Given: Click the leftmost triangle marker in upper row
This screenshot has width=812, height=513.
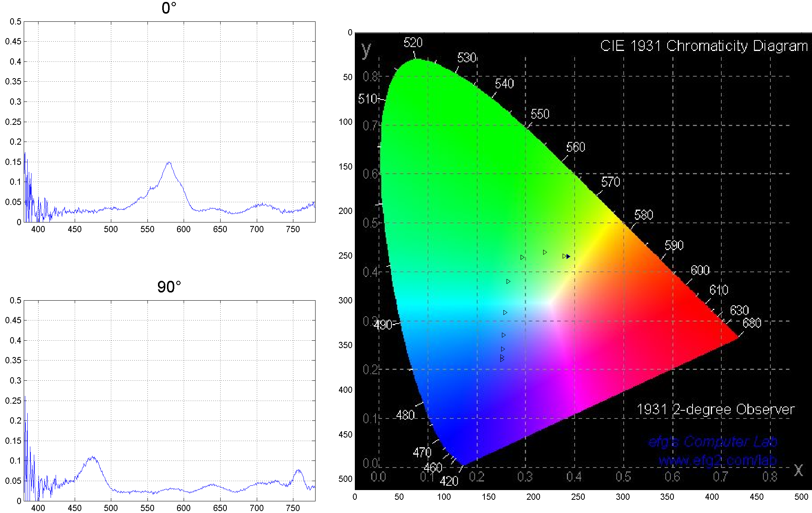Looking at the screenshot, I should pyautogui.click(x=522, y=257).
